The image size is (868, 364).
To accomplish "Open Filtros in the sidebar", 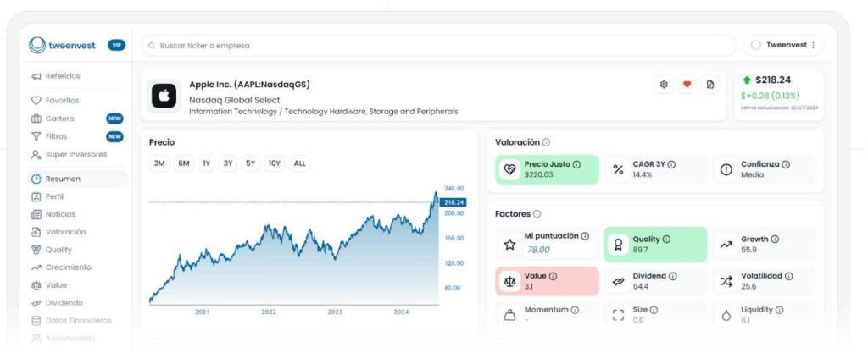I will click(x=56, y=136).
